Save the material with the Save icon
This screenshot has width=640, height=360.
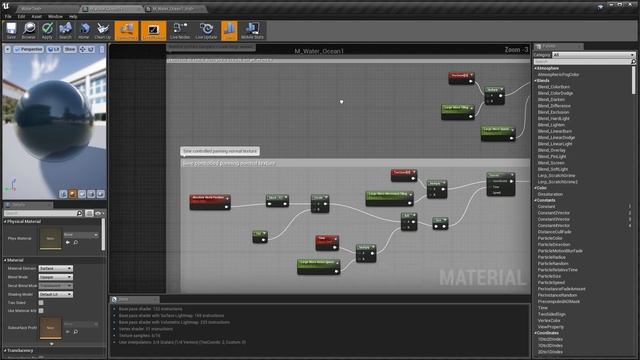coord(11,31)
